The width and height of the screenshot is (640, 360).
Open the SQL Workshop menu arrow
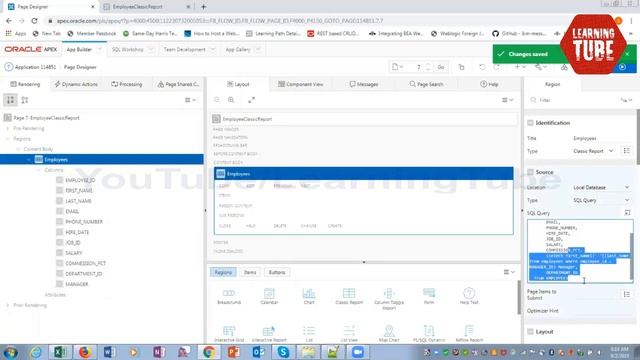point(151,49)
